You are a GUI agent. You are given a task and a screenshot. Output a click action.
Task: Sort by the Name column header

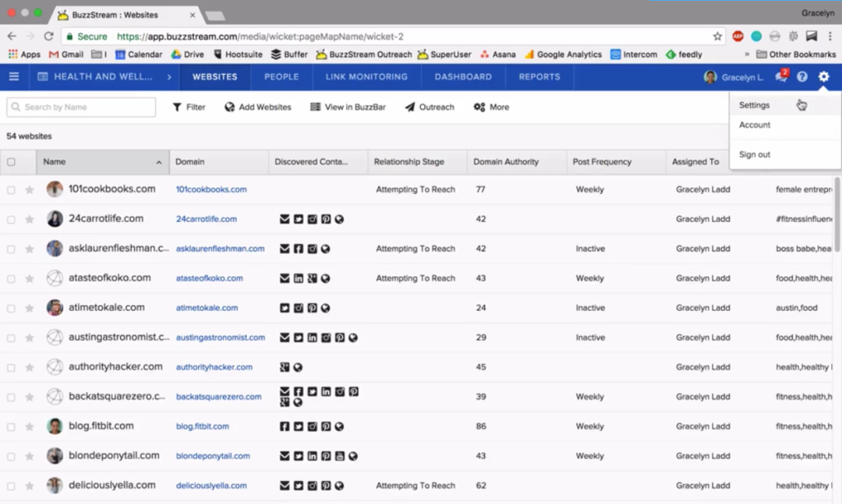103,161
